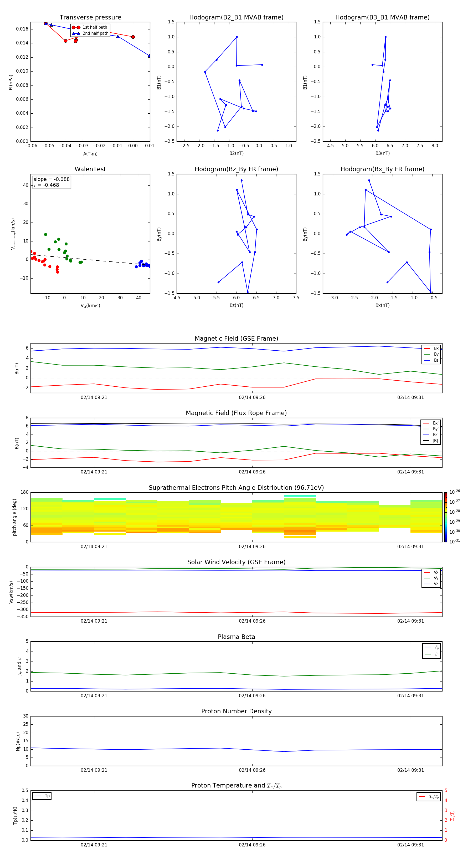Click the 'Vsw(km/s)' axis label
The height and width of the screenshot is (868, 473).
point(11,592)
